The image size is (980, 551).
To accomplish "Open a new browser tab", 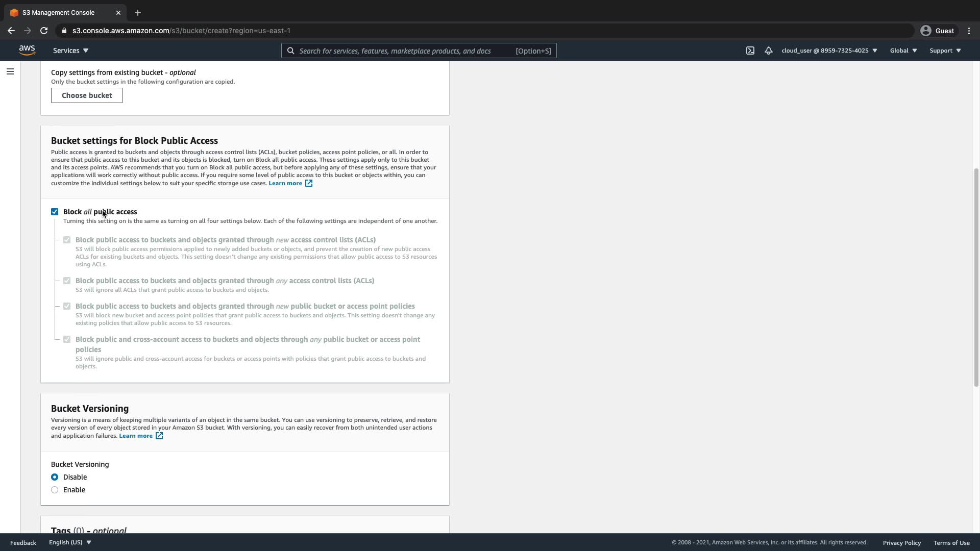I will (137, 13).
